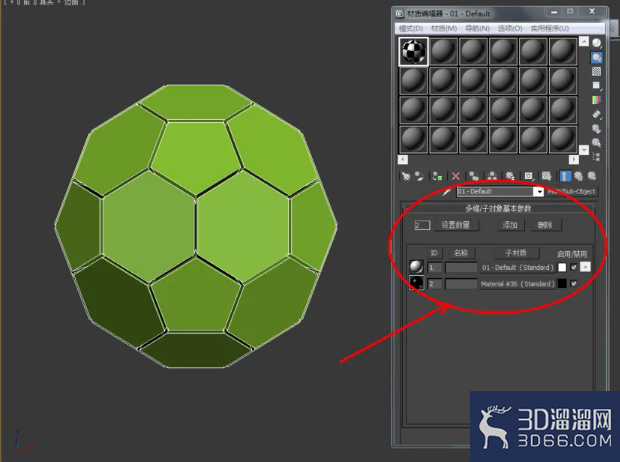Click the gray sphere preview of sub-material 1

416,267
